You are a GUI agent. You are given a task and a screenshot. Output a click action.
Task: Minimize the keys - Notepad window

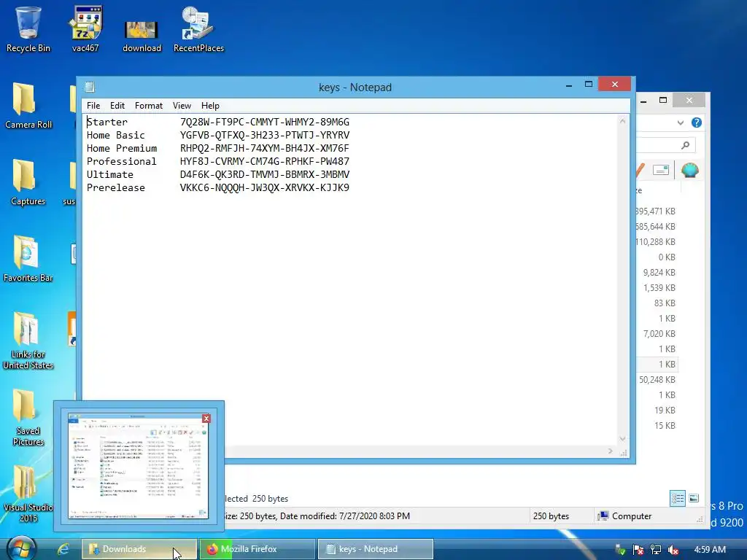pos(569,85)
